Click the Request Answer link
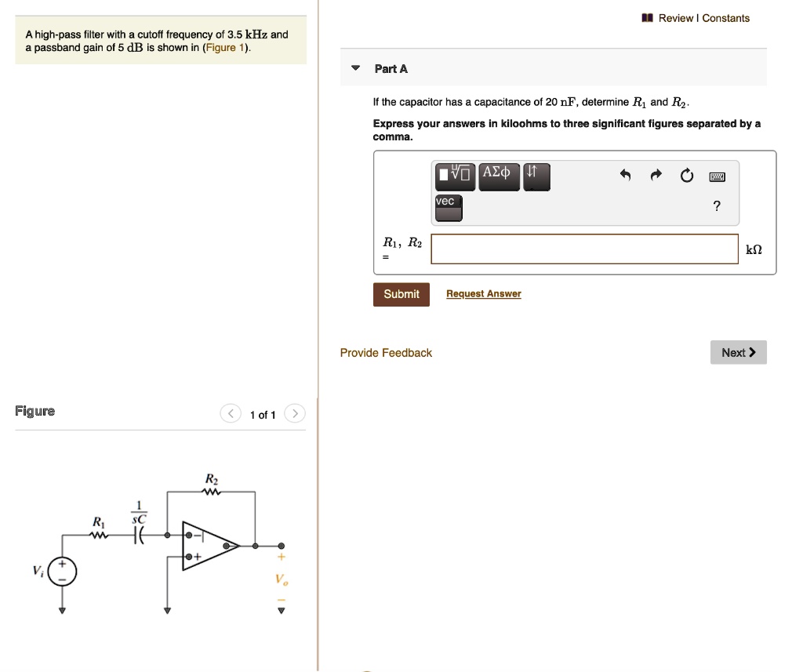 coord(483,293)
